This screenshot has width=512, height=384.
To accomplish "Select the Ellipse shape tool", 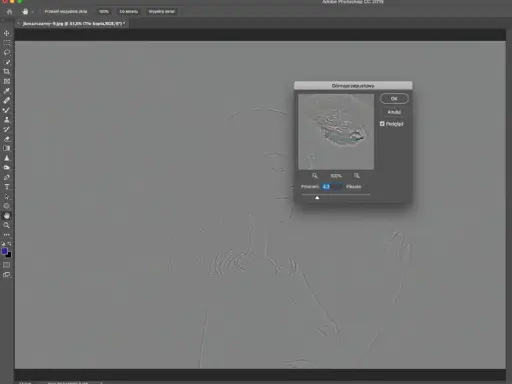I will pyautogui.click(x=7, y=206).
